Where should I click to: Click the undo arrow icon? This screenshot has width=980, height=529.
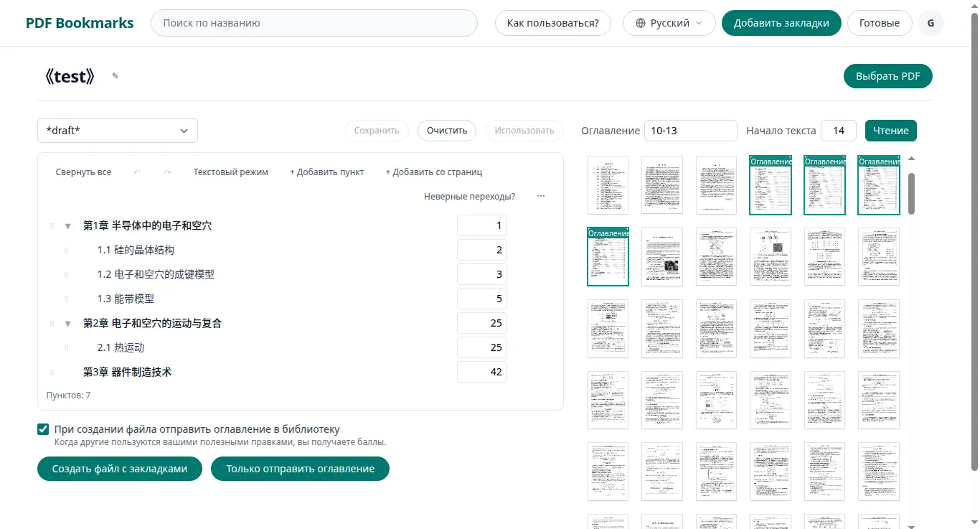138,172
